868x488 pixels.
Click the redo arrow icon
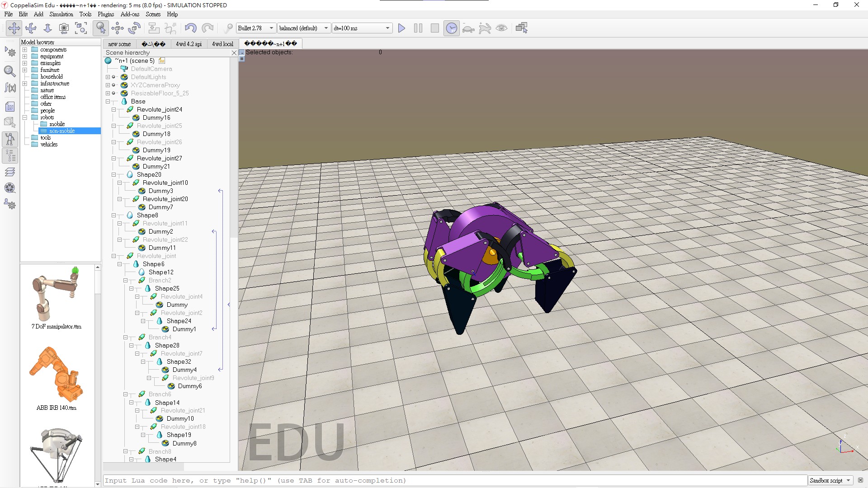click(208, 28)
